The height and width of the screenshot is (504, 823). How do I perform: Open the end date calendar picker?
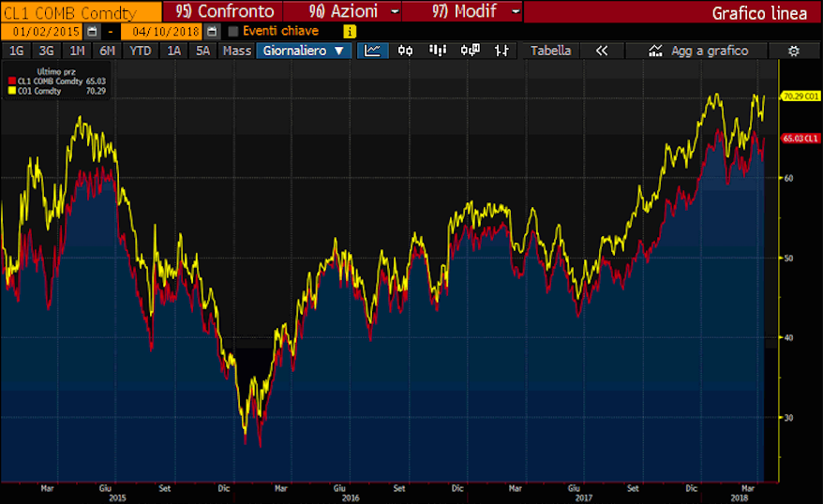pos(212,31)
